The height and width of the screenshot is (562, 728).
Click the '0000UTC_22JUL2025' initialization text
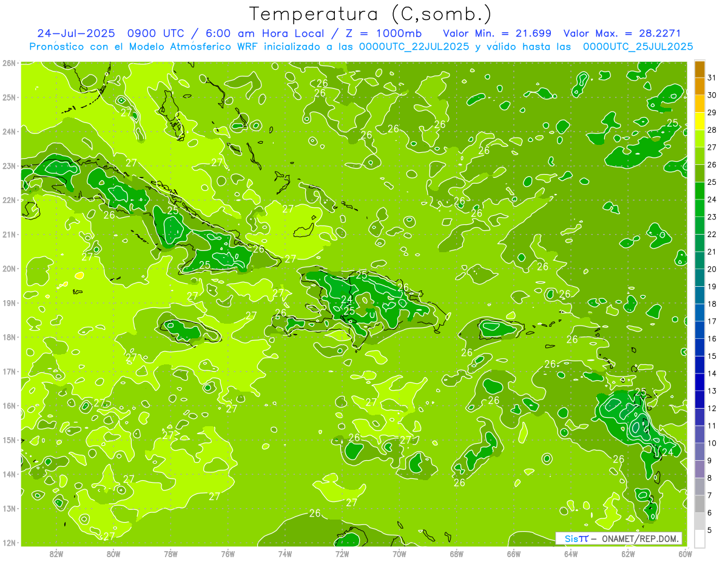tap(414, 47)
